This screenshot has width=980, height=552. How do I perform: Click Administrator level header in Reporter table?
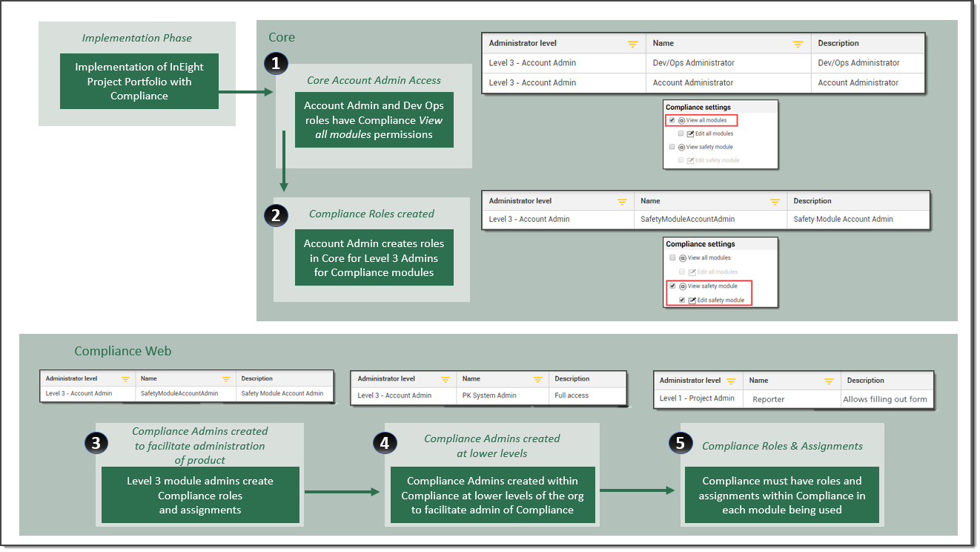pos(690,381)
